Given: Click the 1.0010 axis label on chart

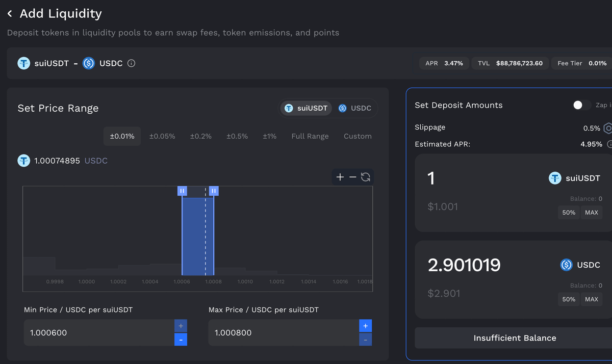Looking at the screenshot, I should click(245, 281).
